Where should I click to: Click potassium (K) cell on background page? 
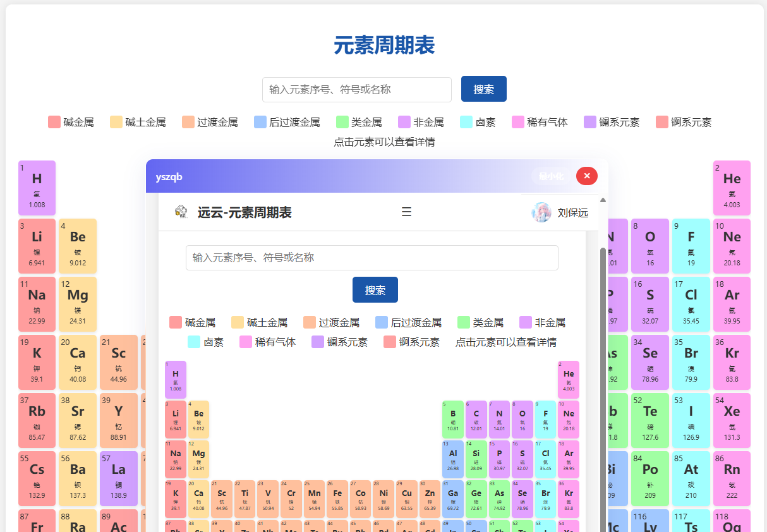tap(37, 362)
